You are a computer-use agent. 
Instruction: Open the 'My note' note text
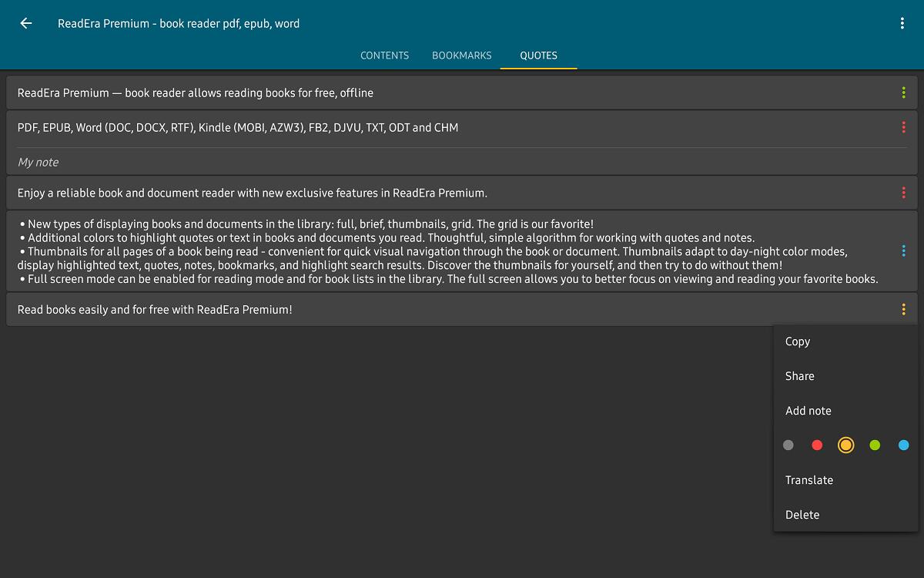[x=38, y=162]
